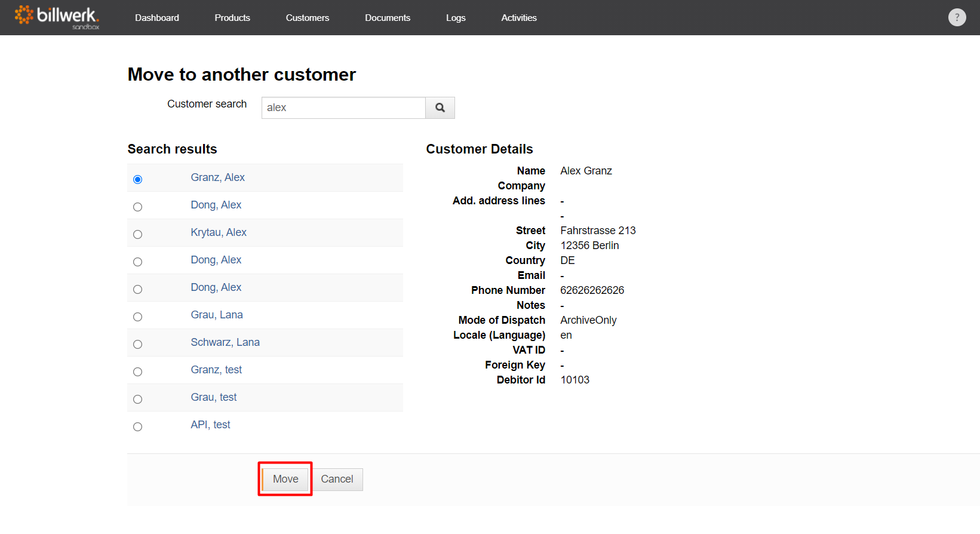Click the Debitor Id value 10103
The height and width of the screenshot is (534, 980).
point(575,380)
